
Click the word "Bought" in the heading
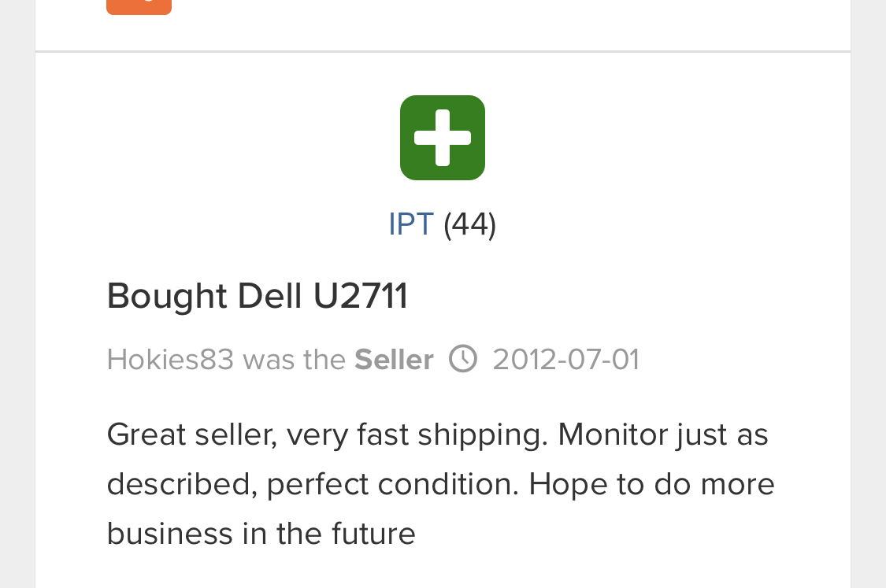[x=167, y=297]
